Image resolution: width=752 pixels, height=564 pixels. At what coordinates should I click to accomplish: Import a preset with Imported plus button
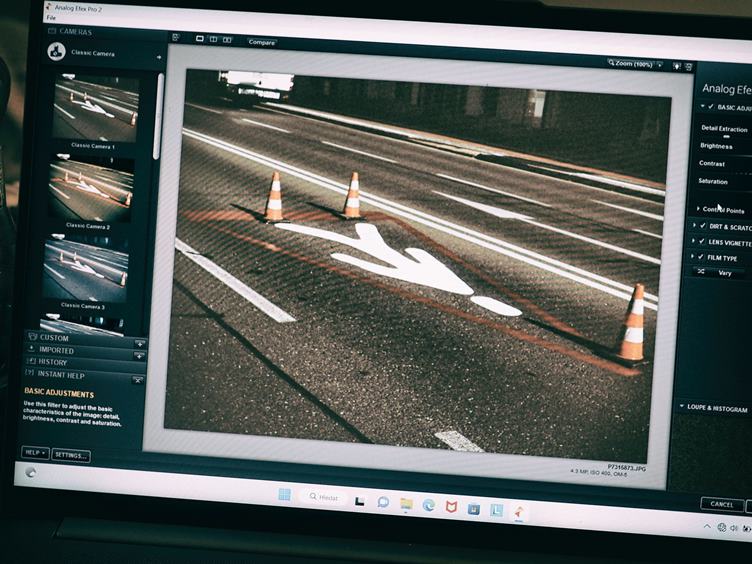point(139,356)
